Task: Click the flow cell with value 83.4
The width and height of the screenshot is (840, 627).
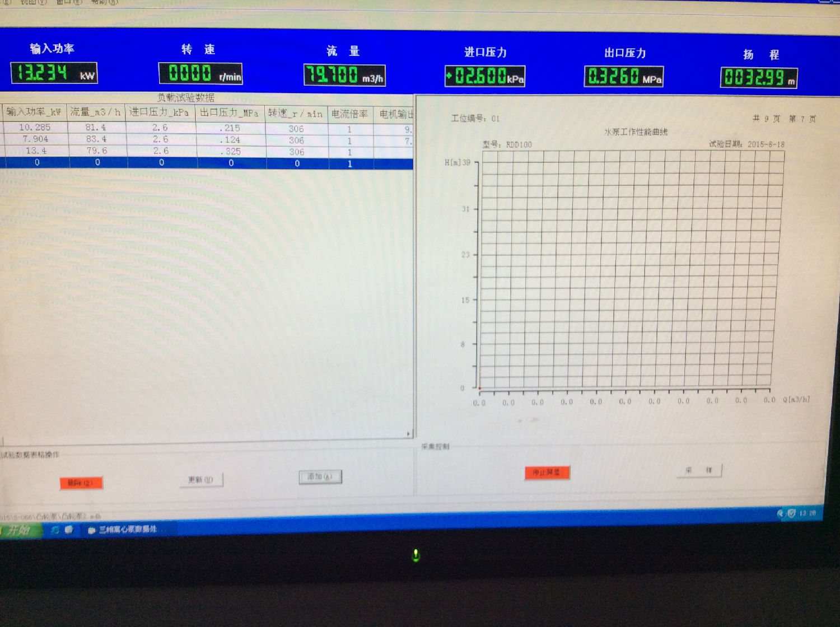Action: [x=96, y=139]
